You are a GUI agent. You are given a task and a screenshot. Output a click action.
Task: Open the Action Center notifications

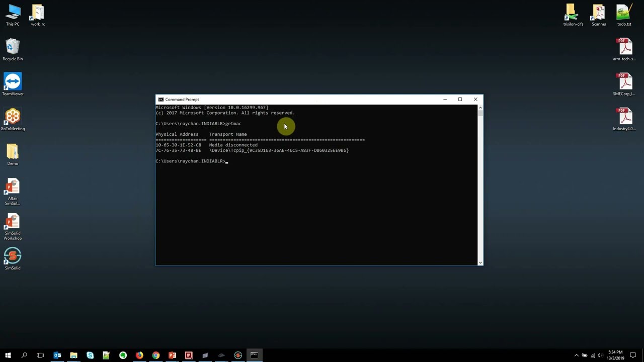coord(633,355)
